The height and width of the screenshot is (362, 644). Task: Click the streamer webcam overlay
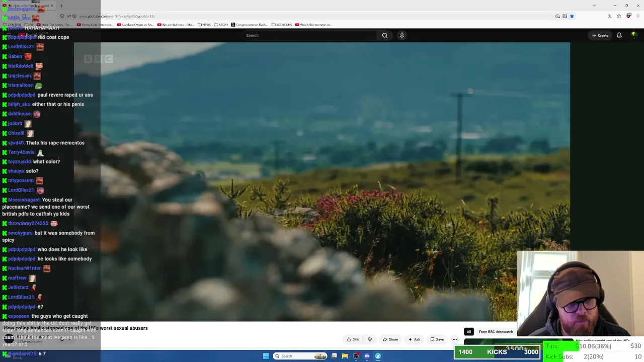581,293
